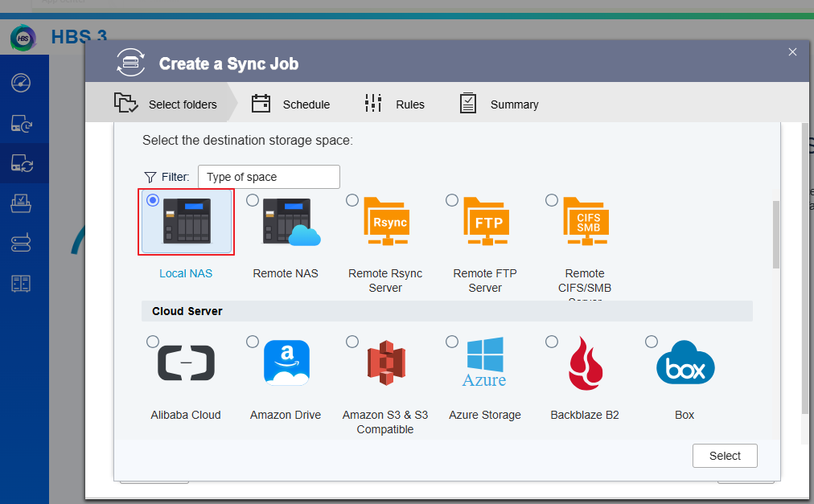Click the Amazon S3 & S3 Compatible label

pos(385,423)
